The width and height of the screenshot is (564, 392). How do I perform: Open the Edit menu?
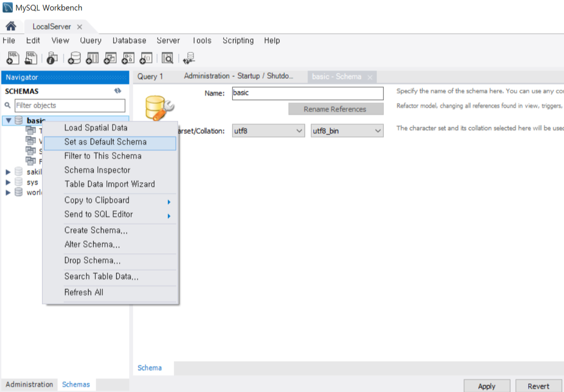coord(33,40)
